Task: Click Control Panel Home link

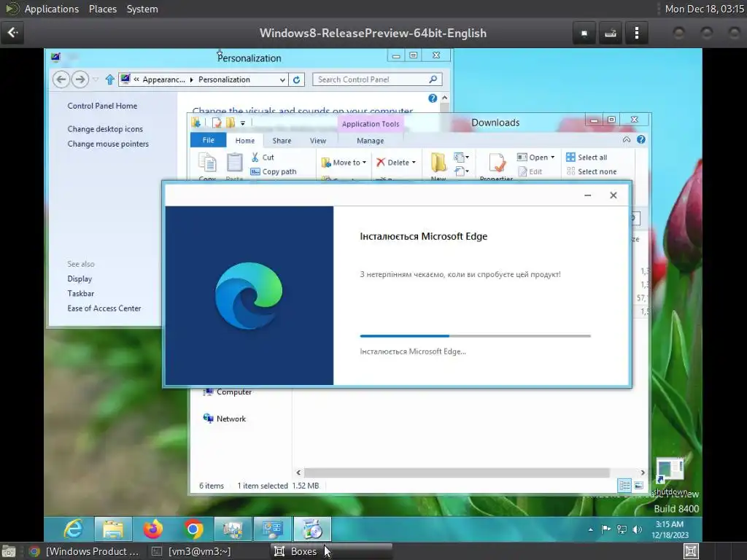Action: click(102, 106)
